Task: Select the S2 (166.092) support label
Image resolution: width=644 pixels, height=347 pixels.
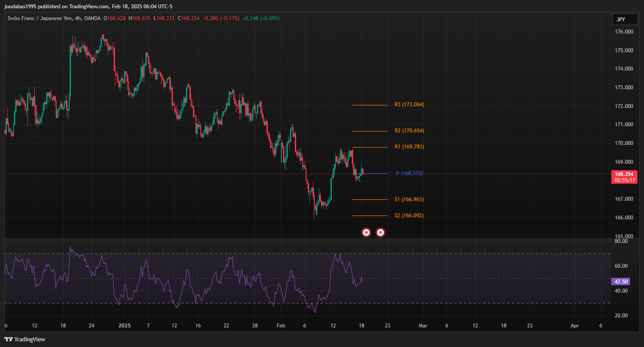Action: [x=409, y=216]
